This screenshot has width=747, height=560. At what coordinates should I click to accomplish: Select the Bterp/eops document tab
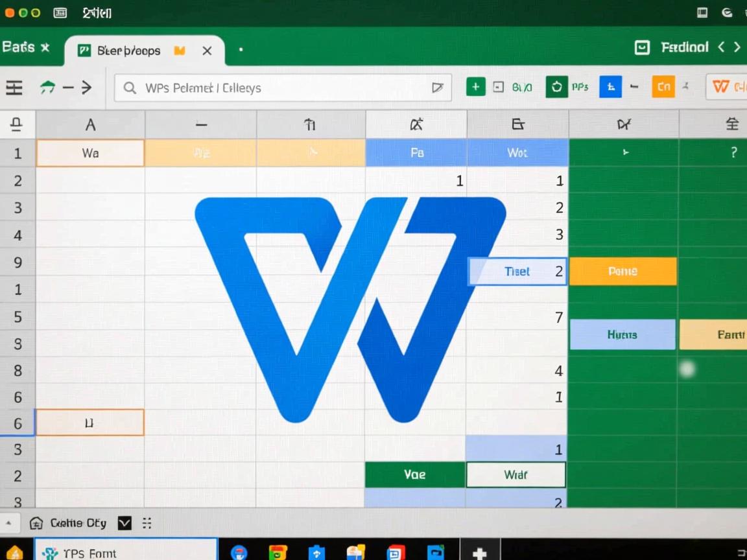(129, 51)
